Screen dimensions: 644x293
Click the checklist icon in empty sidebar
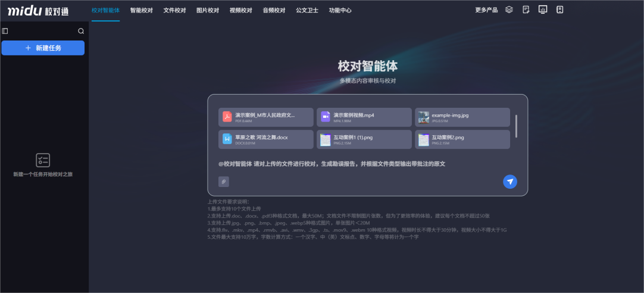coord(43,160)
